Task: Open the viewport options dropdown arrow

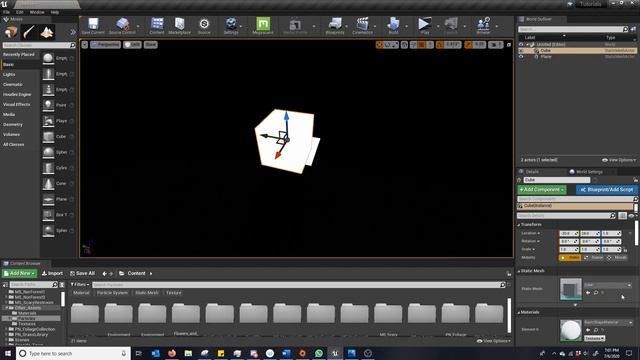Action: point(84,44)
